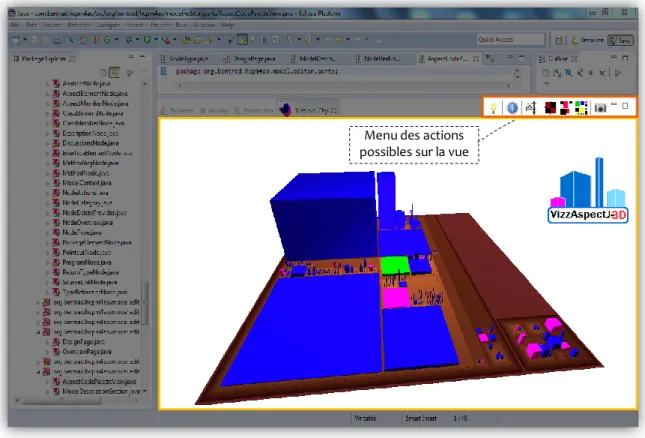The image size is (645, 438).
Task: Click the Sort icon in Outline toolbar
Action: click(x=557, y=73)
